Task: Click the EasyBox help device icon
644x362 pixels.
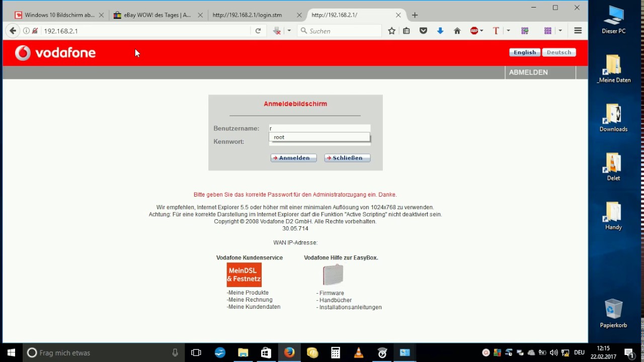Action: (333, 275)
